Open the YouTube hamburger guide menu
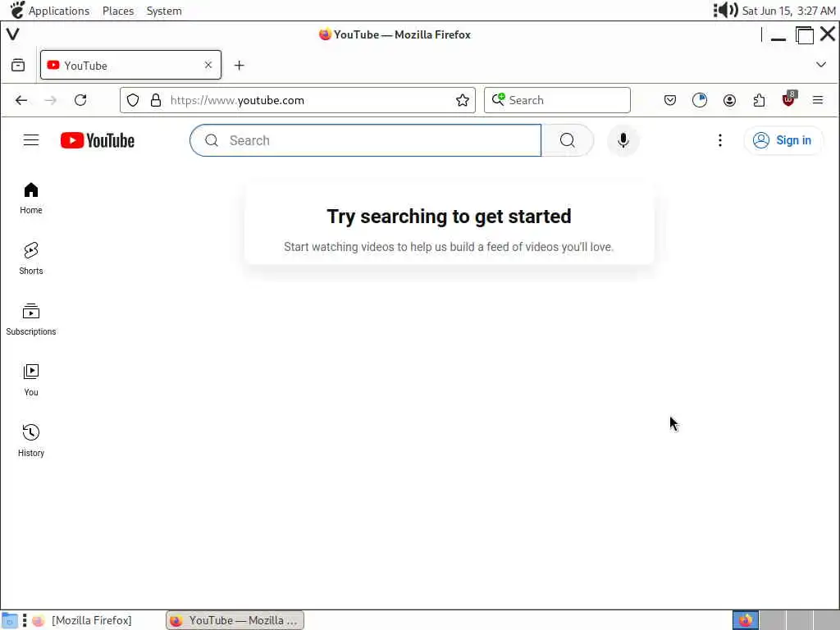This screenshot has height=630, width=840. point(31,140)
